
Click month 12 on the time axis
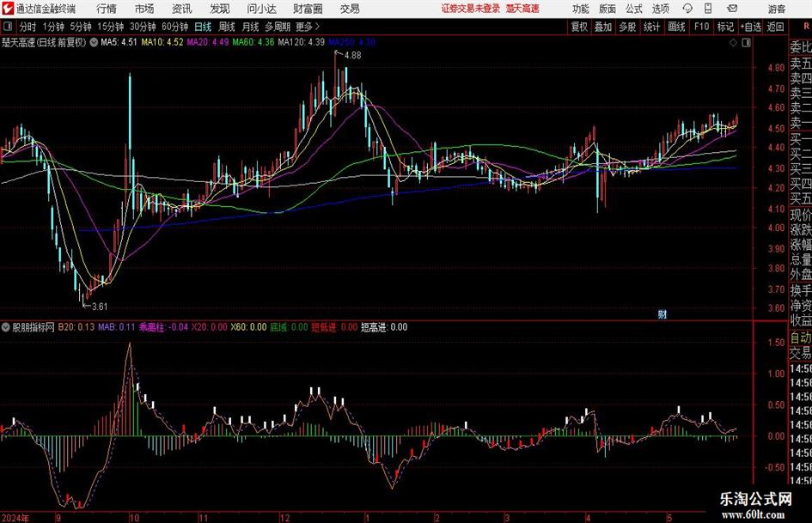(284, 518)
